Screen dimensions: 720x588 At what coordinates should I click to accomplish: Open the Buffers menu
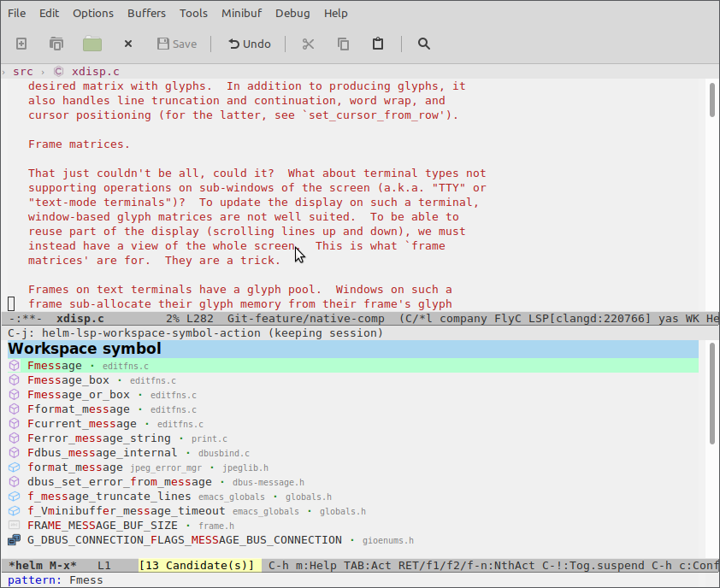pyautogui.click(x=146, y=13)
